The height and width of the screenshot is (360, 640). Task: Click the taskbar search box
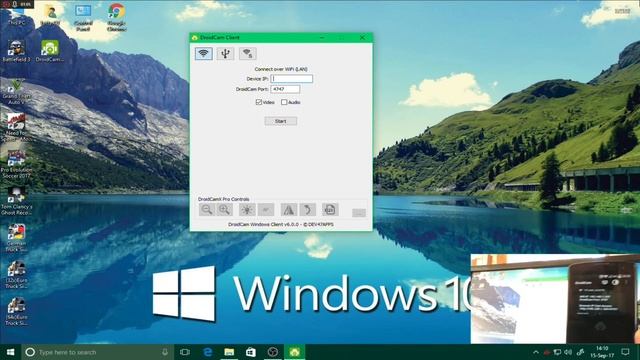(x=97, y=352)
